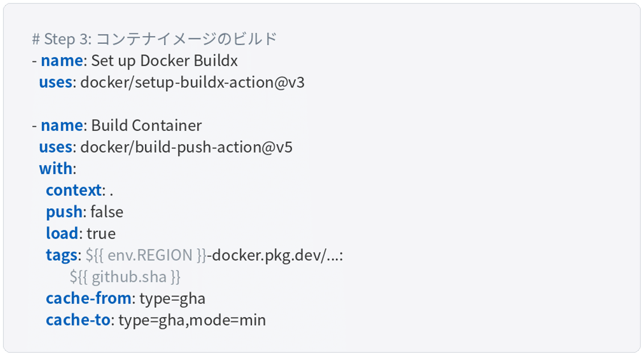This screenshot has height=356, width=644.
Task: Click 'Build Container' text
Action: pyautogui.click(x=146, y=126)
